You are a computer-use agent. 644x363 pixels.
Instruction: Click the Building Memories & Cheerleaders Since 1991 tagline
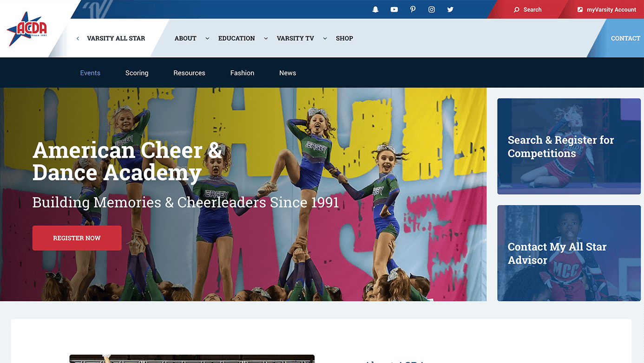pos(186,202)
